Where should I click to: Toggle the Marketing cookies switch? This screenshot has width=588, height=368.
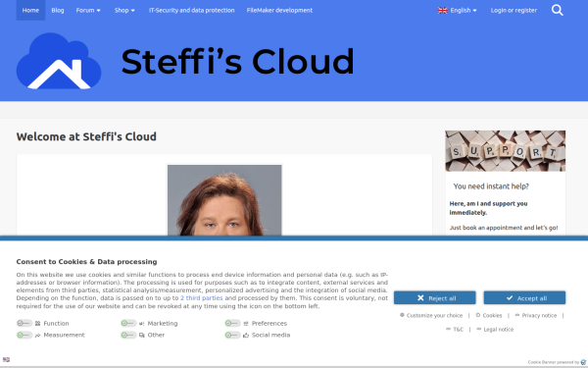(128, 323)
